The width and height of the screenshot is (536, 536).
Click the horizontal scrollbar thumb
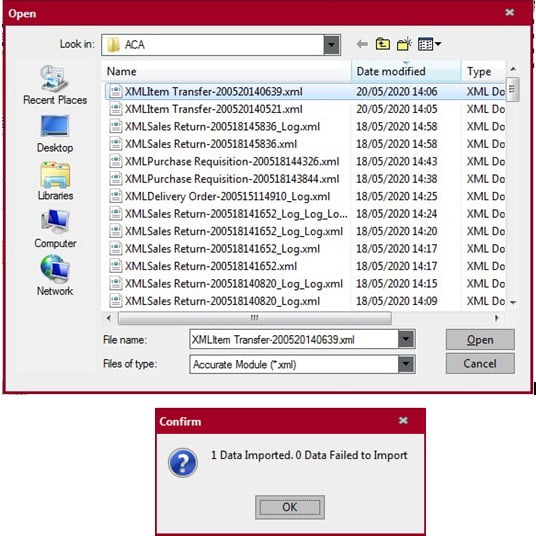(255, 318)
